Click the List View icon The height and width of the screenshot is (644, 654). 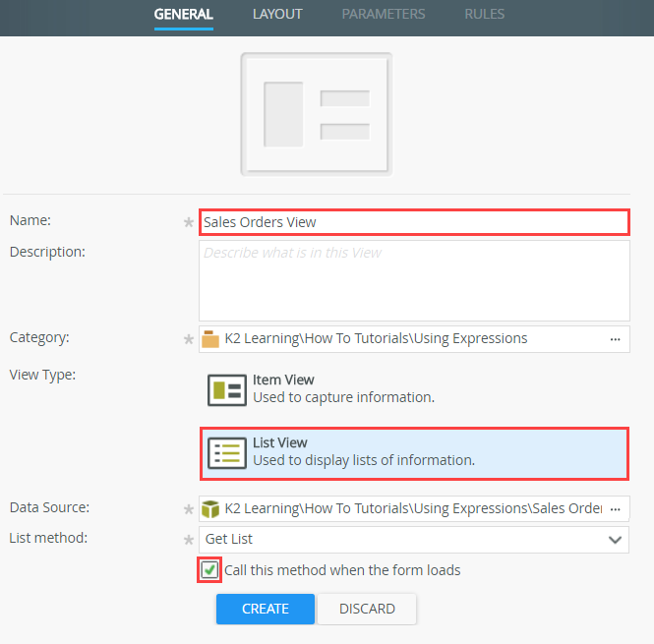tap(227, 453)
